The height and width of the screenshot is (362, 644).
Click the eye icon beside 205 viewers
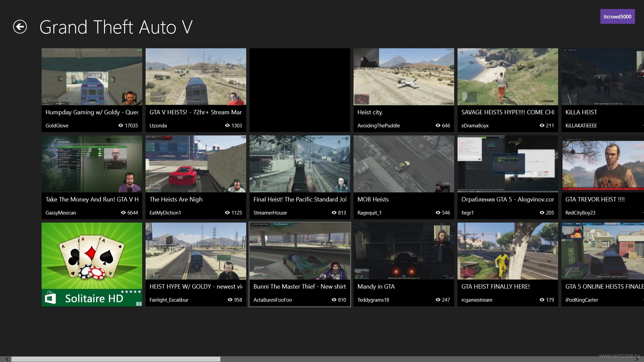pyautogui.click(x=542, y=213)
